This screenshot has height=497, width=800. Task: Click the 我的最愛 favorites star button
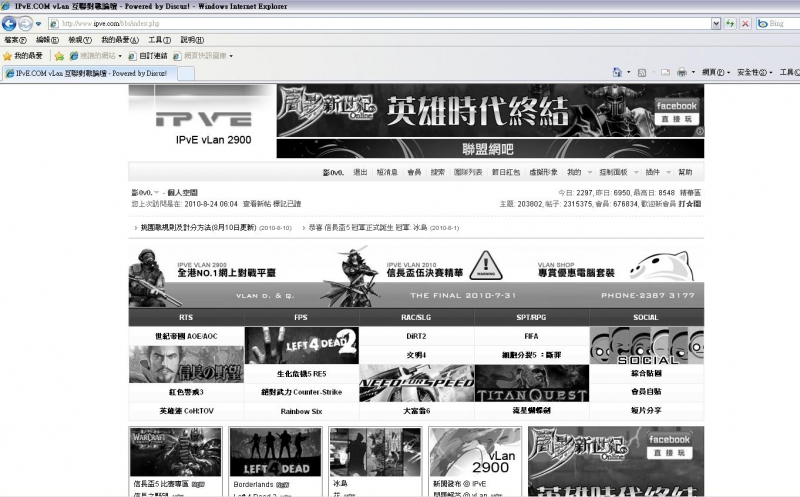pos(23,56)
